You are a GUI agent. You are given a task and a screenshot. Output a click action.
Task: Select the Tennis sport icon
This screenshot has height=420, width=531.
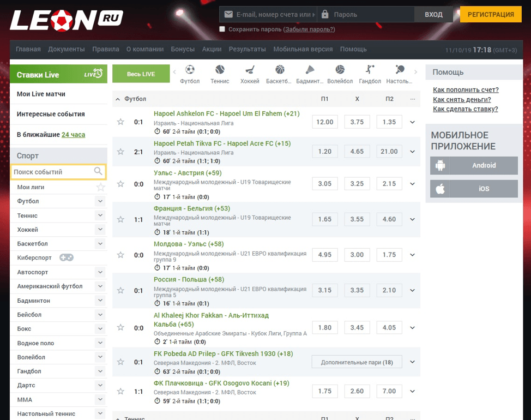tap(220, 70)
